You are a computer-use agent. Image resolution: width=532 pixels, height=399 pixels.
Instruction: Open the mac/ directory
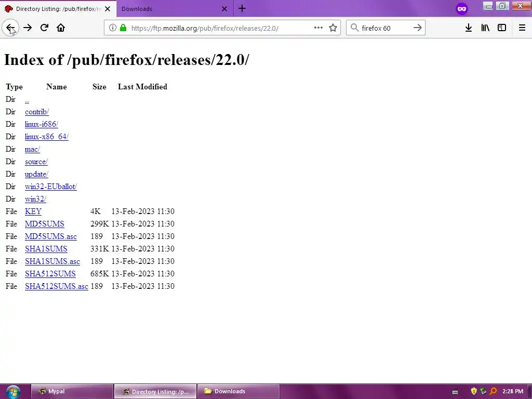[32, 149]
